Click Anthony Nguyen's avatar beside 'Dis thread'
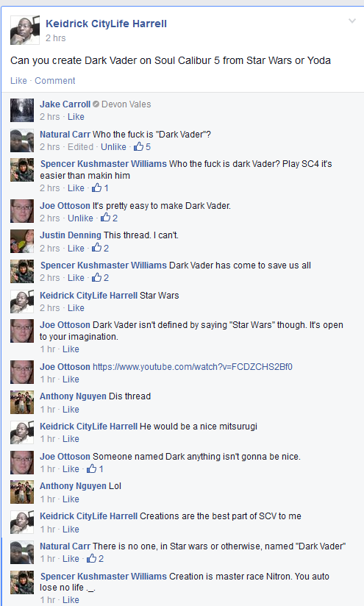This screenshot has height=606, width=364. pos(22,402)
